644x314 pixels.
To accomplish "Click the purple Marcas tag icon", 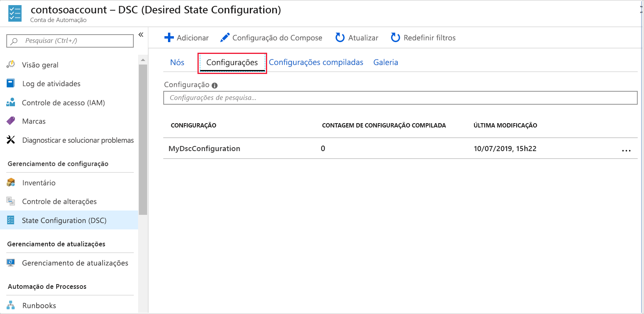I will 11,121.
